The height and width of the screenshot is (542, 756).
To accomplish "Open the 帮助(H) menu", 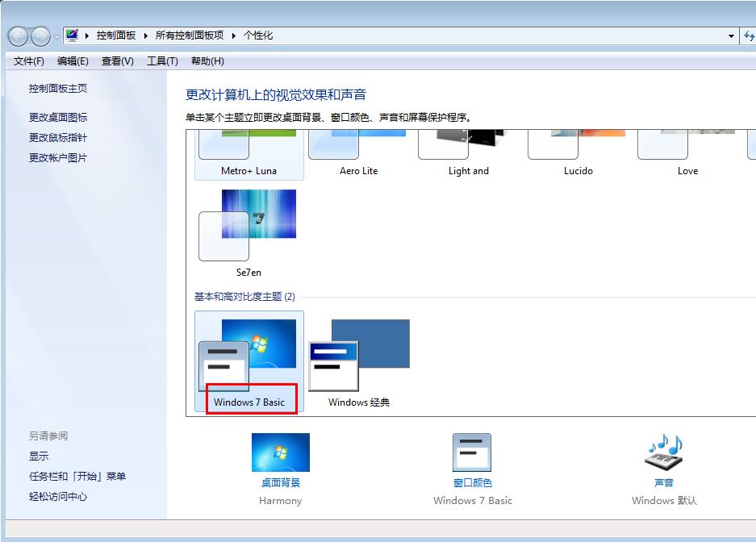I will pyautogui.click(x=208, y=61).
